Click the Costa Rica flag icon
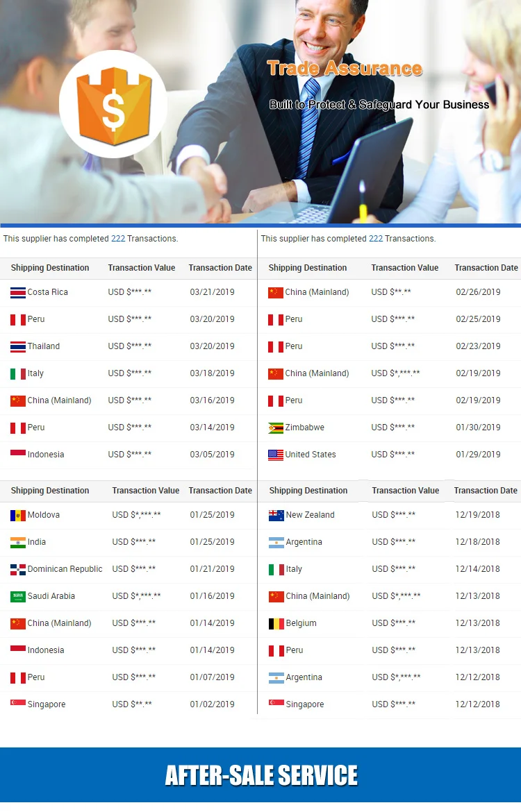521x812 pixels. point(18,293)
